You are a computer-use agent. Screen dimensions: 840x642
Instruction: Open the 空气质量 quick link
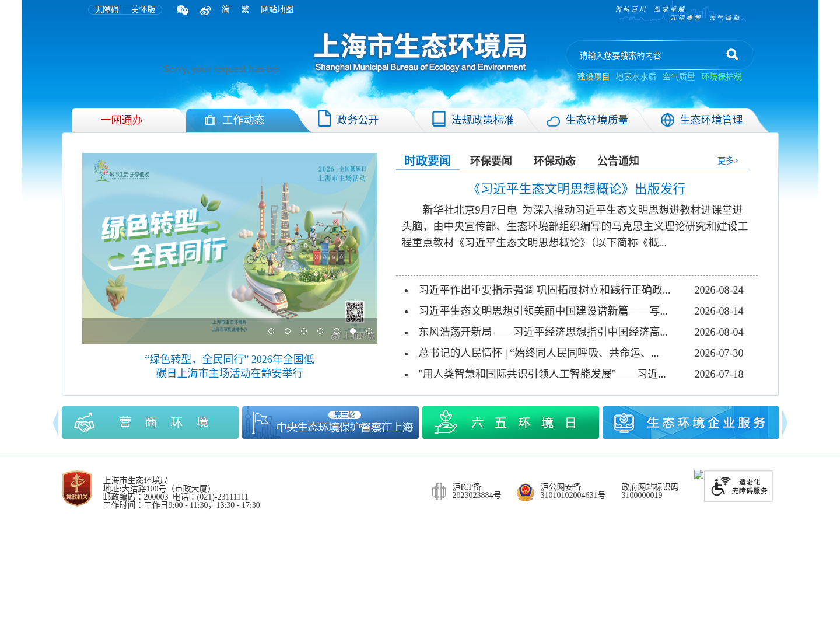point(678,76)
